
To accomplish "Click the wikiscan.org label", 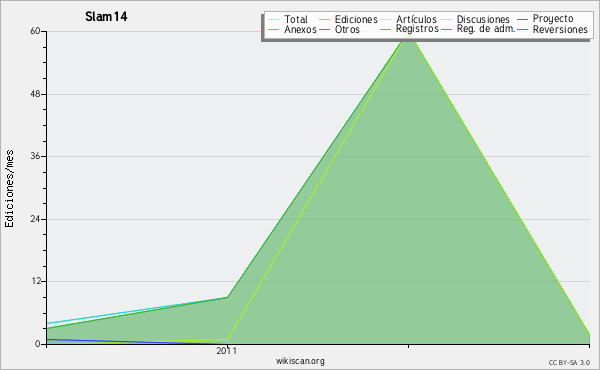I will 300,361.
